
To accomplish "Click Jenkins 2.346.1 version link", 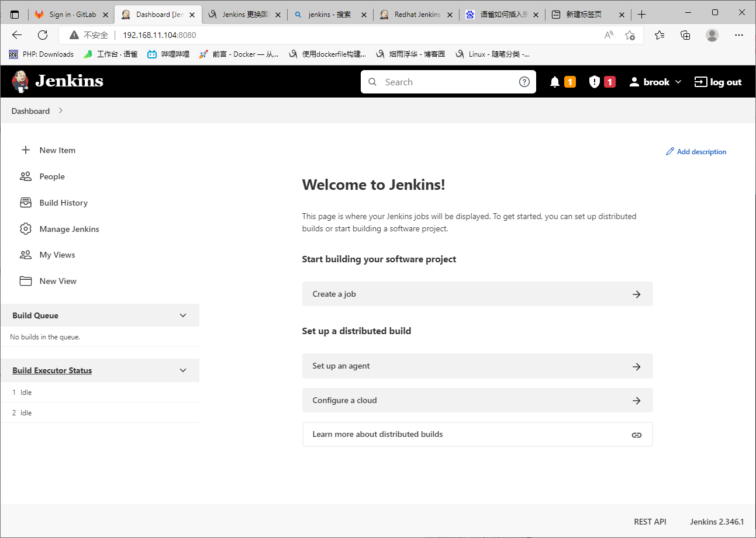I will coord(717,522).
